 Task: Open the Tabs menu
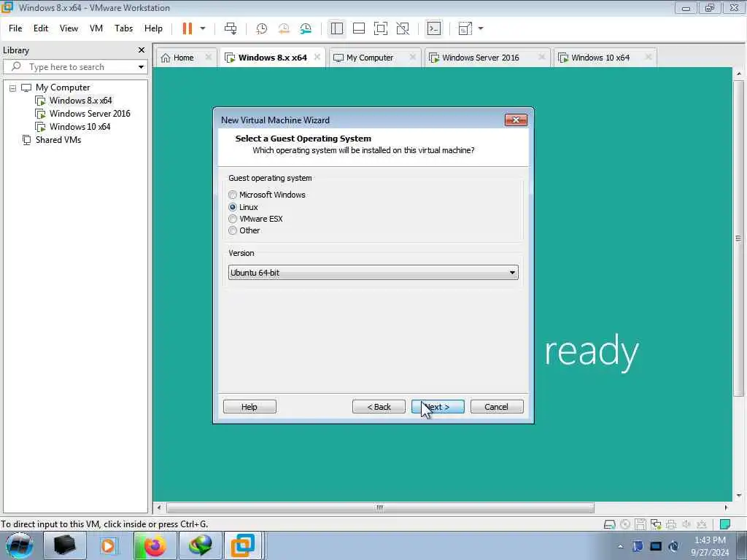[123, 28]
